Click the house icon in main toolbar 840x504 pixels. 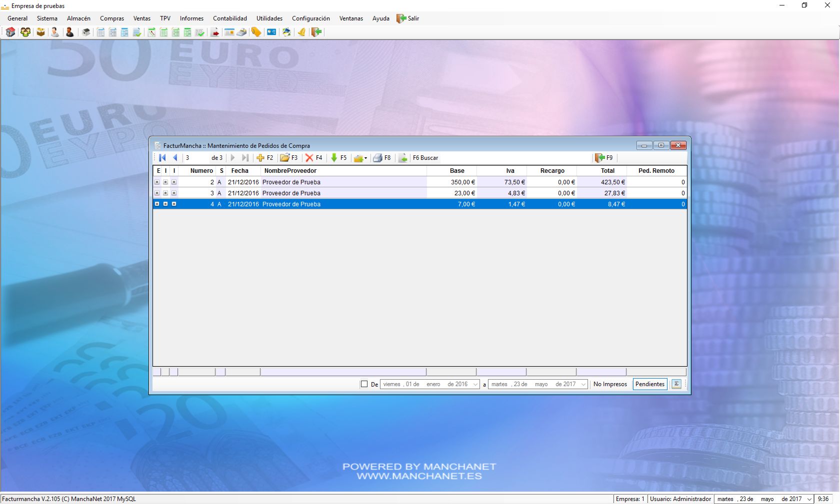(10, 32)
